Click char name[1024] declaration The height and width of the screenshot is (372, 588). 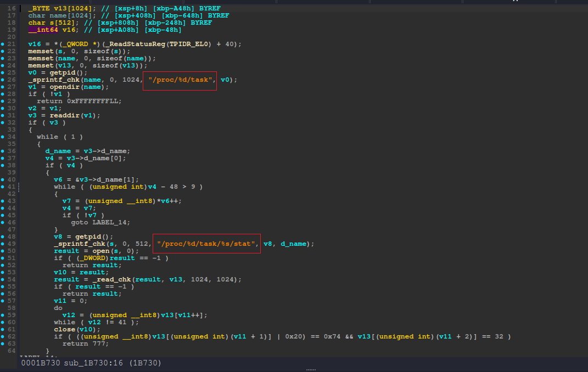click(x=62, y=15)
